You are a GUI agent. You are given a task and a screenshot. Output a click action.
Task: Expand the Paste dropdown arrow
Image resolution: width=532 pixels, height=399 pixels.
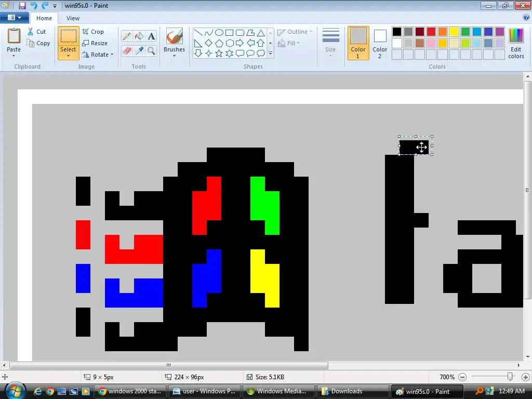pyautogui.click(x=14, y=56)
